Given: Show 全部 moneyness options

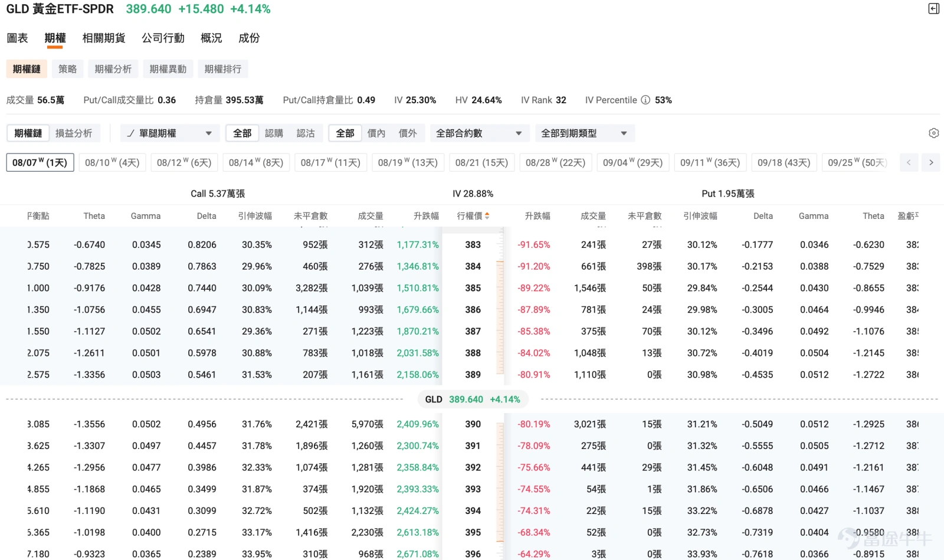Looking at the screenshot, I should (x=345, y=133).
